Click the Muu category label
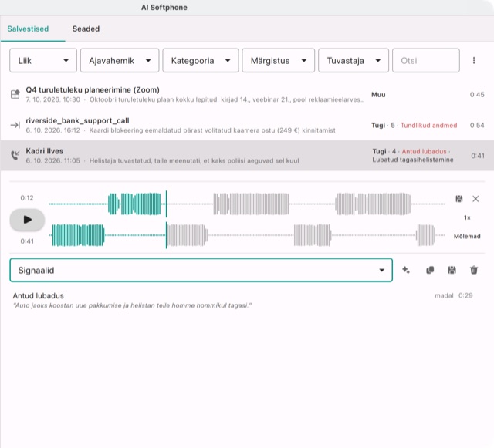 point(378,94)
